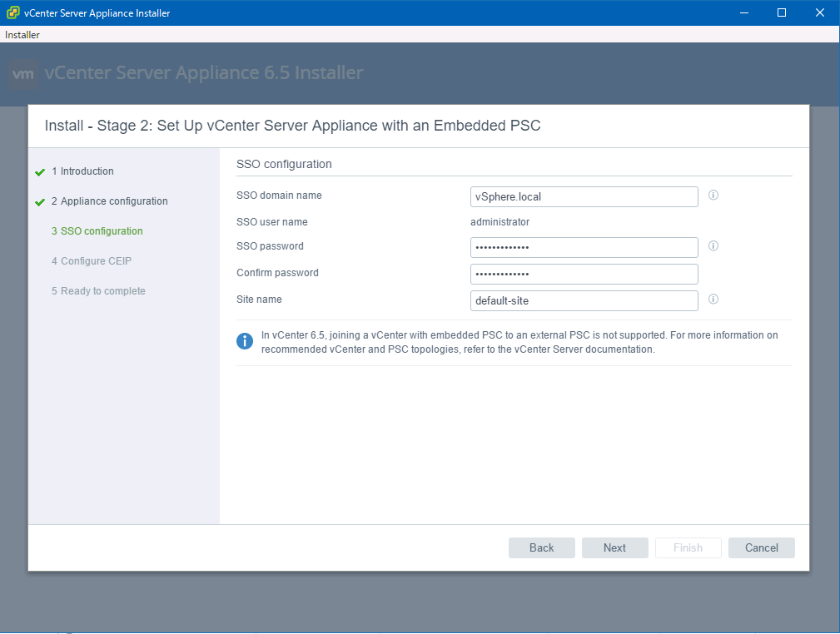
Task: Click info icon next to Site name
Action: (x=713, y=299)
